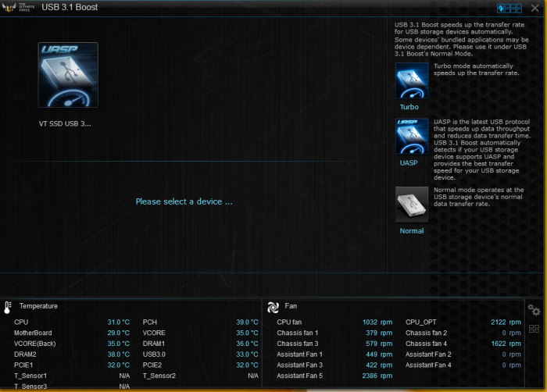The image size is (547, 392).
Task: Click the MotherBoard temperature row
Action: pos(72,333)
